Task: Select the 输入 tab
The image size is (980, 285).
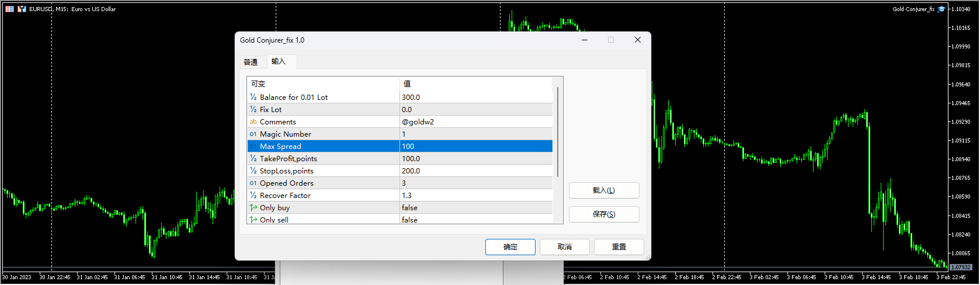Action: 279,61
